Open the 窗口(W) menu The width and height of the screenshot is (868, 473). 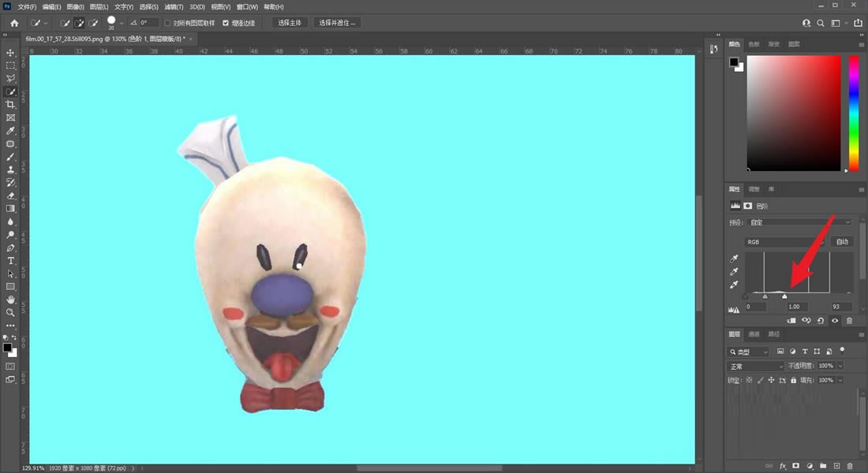[247, 7]
